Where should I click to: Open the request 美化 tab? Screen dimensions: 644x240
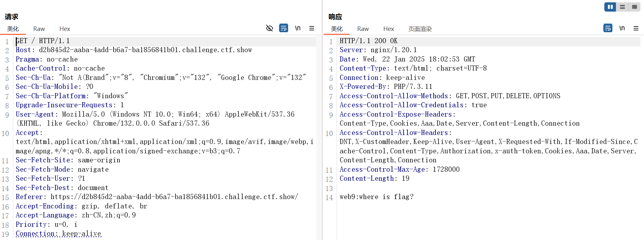pos(13,29)
